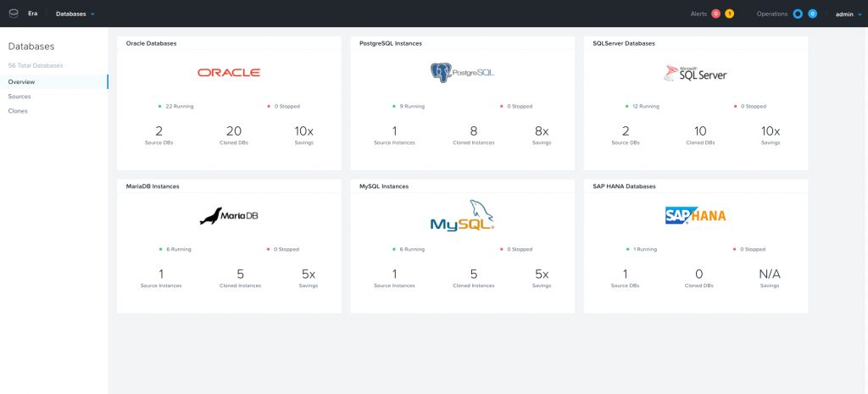Click the yellow warning alerts badge

point(730,14)
